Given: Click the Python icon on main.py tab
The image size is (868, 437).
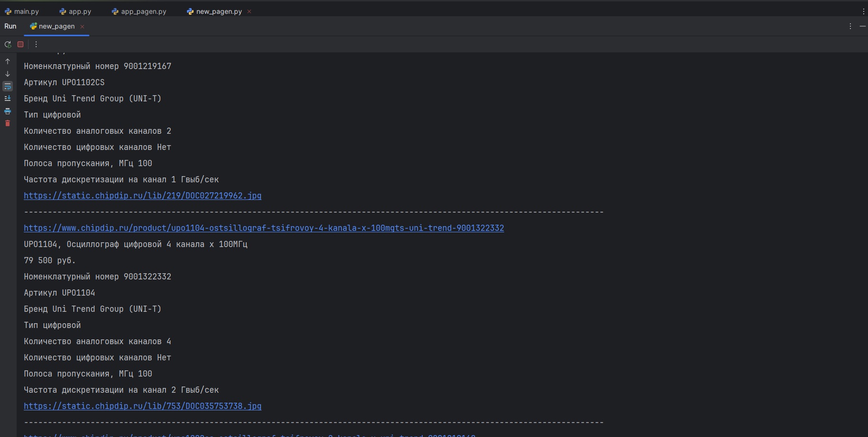Looking at the screenshot, I should point(8,11).
